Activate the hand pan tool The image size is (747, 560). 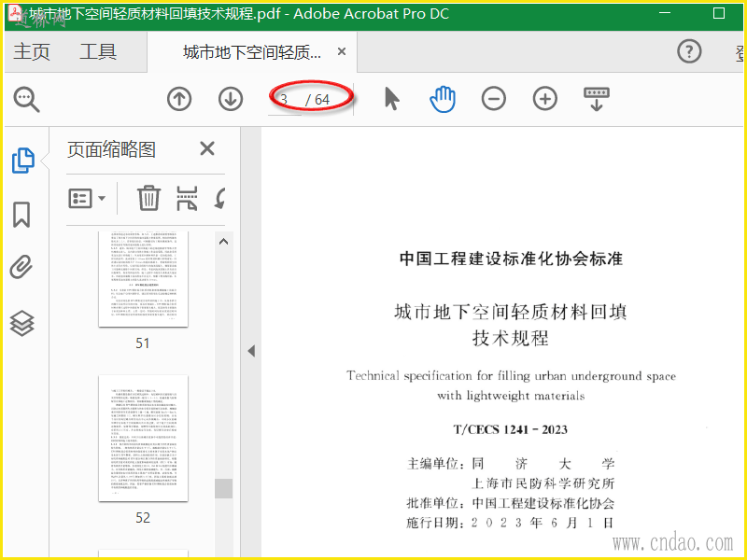click(x=443, y=99)
